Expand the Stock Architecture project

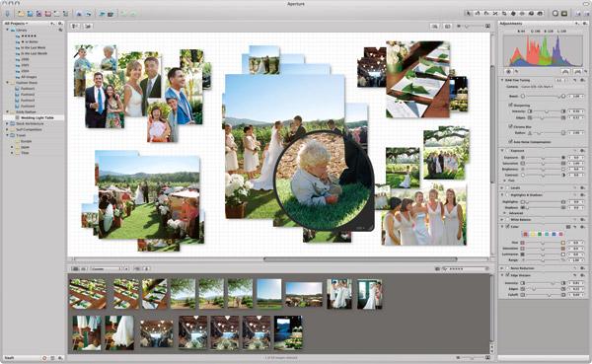click(x=7, y=123)
